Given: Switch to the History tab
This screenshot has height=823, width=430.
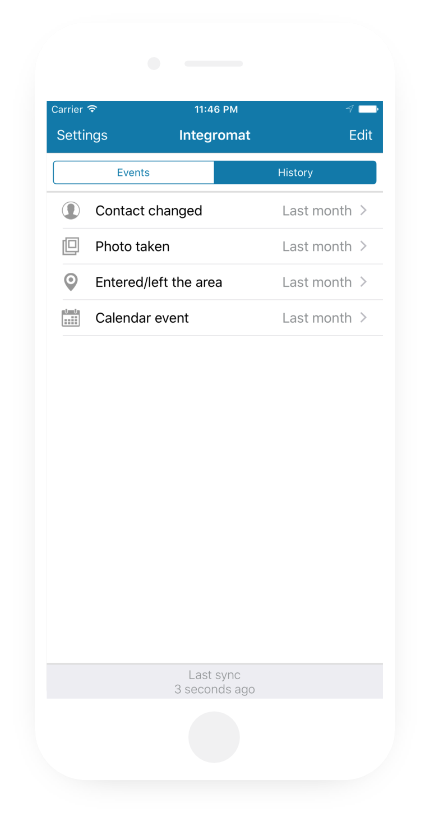Looking at the screenshot, I should [295, 173].
